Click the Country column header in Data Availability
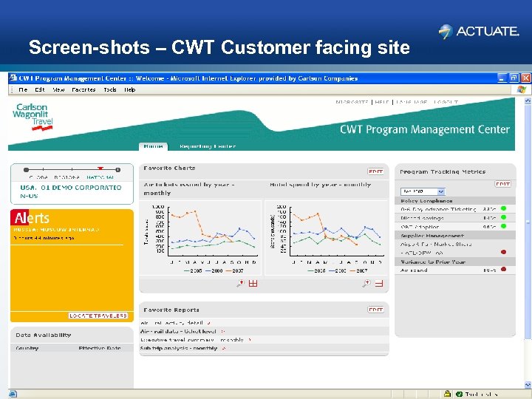Viewport: 532px width, 399px height. [x=27, y=348]
